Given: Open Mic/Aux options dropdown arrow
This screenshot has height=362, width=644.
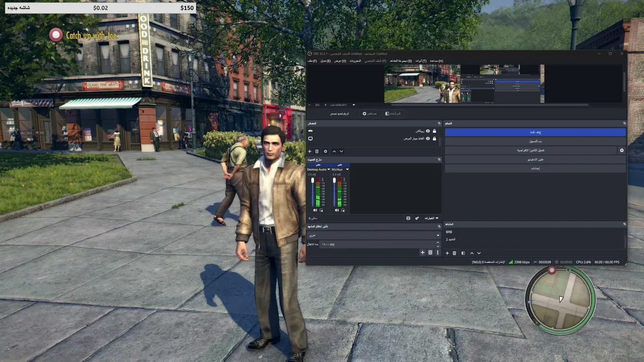Looking at the screenshot, I should pyautogui.click(x=347, y=169).
